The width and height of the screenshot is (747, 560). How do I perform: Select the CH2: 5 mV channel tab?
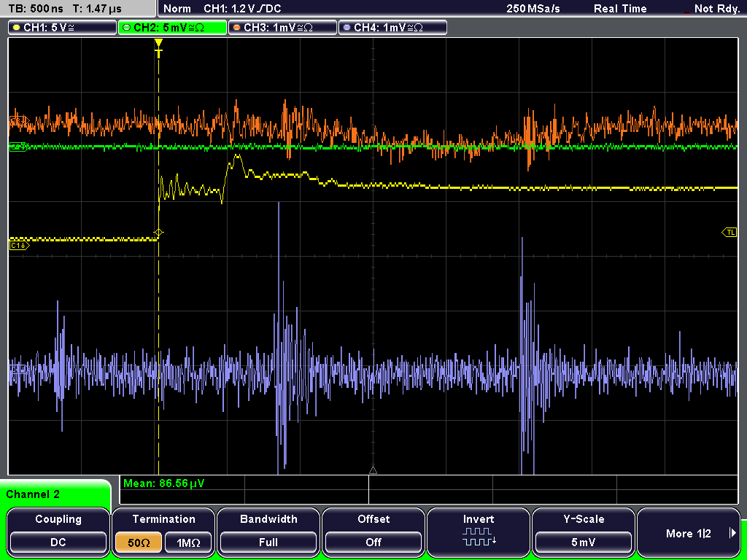point(172,28)
